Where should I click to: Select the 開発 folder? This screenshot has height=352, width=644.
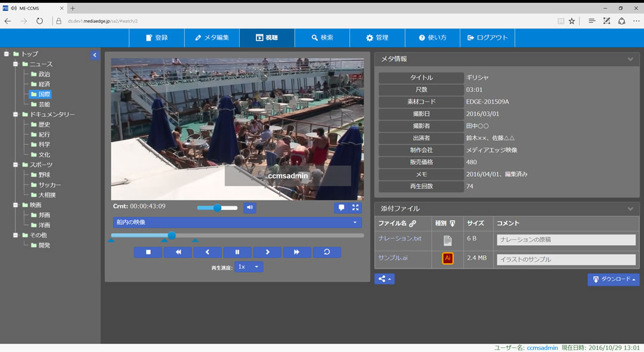coord(41,245)
